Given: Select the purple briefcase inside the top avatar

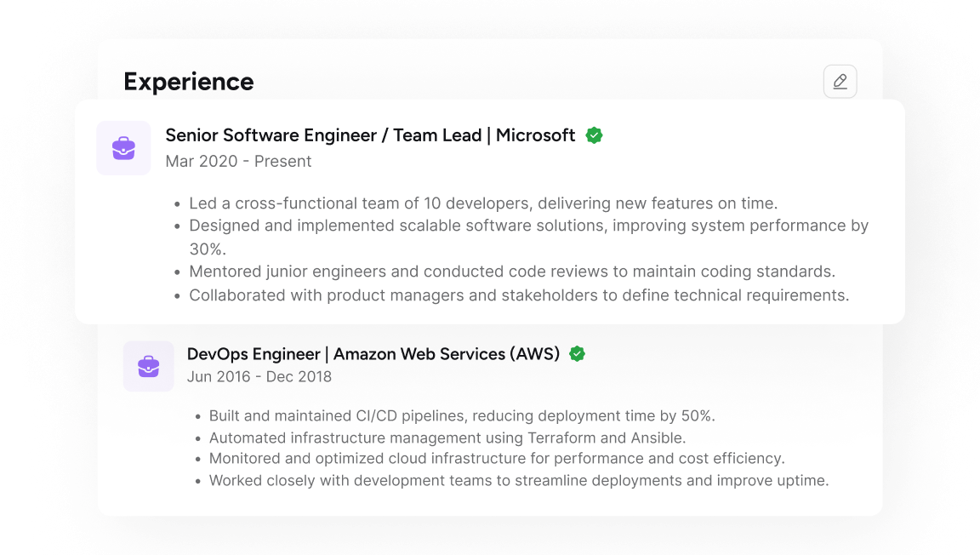Looking at the screenshot, I should [123, 147].
